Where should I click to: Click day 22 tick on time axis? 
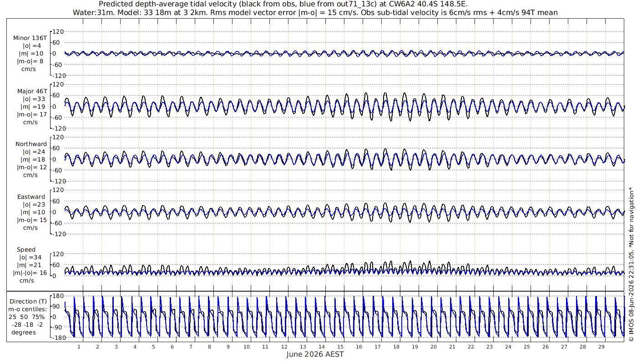click(x=470, y=347)
